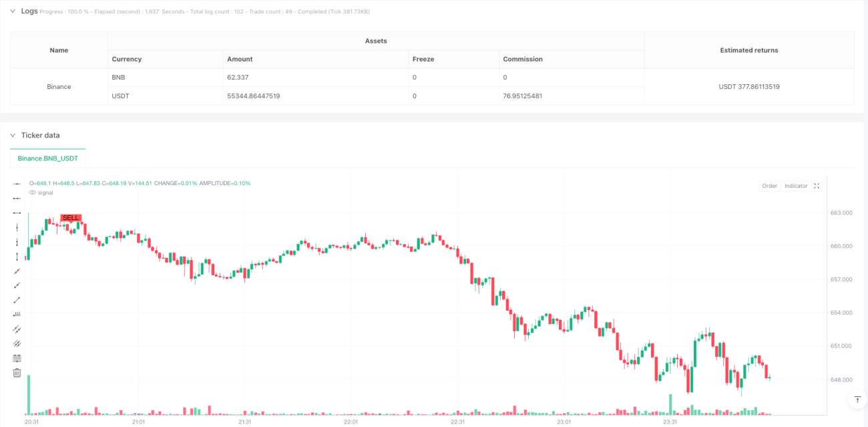Open the Indicator menu
The image size is (868, 427).
click(796, 186)
